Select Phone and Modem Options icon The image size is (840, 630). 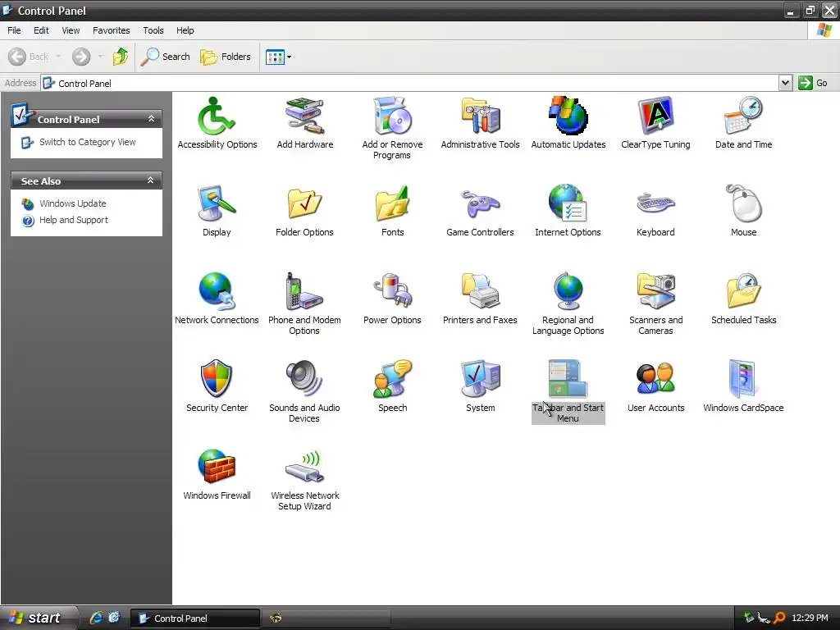point(304,291)
